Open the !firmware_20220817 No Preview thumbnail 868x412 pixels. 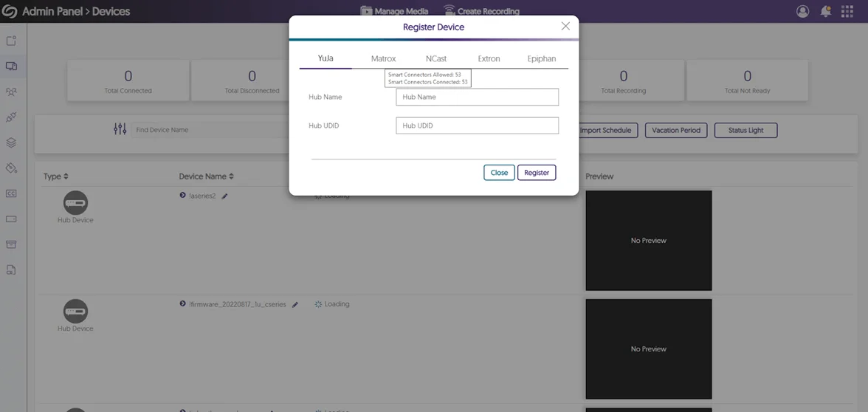(649, 349)
